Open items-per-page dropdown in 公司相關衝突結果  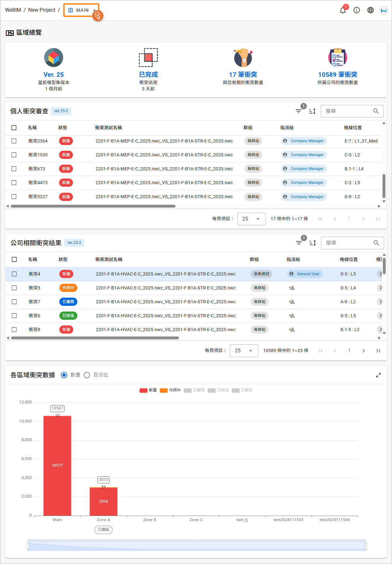[x=244, y=351]
